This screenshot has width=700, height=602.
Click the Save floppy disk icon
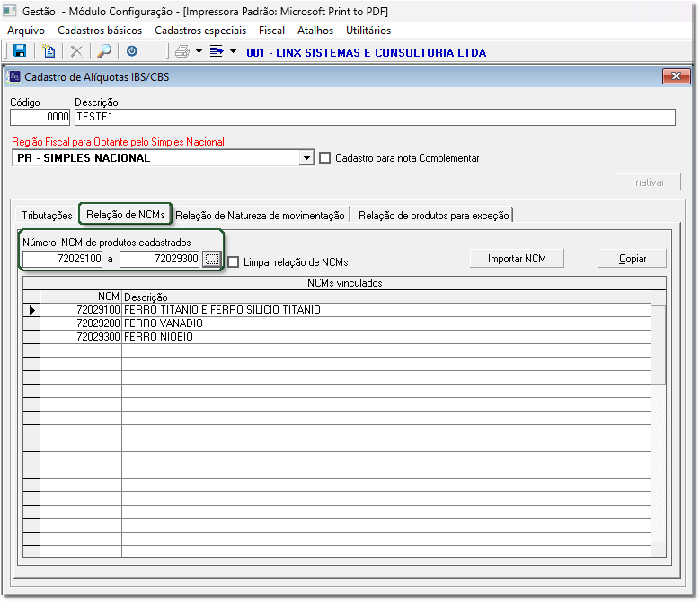click(20, 51)
